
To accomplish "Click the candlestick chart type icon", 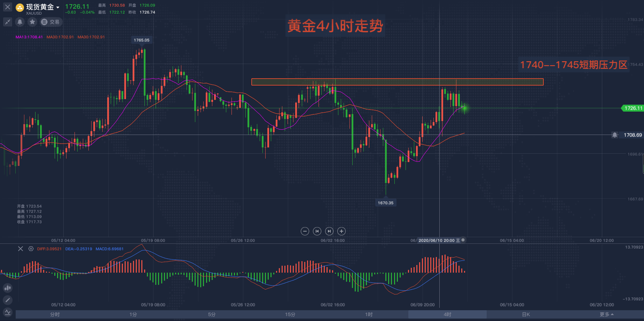I will pyautogui.click(x=8, y=288).
